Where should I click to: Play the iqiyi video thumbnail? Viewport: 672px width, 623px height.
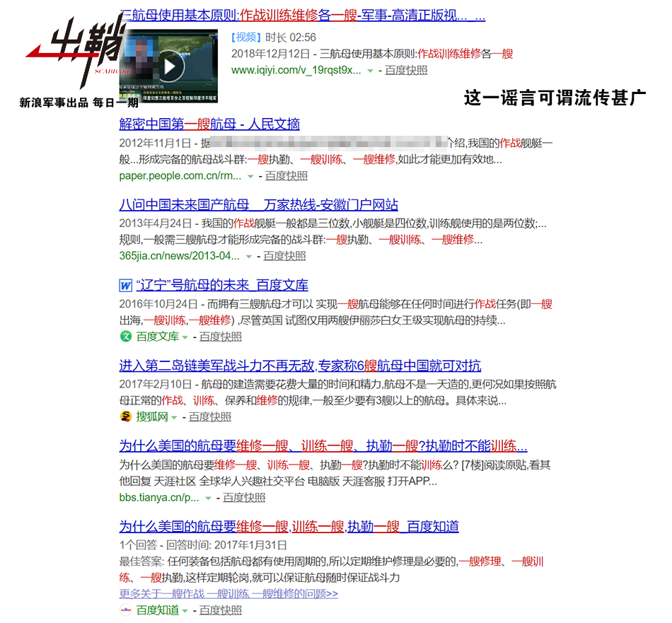(x=170, y=66)
